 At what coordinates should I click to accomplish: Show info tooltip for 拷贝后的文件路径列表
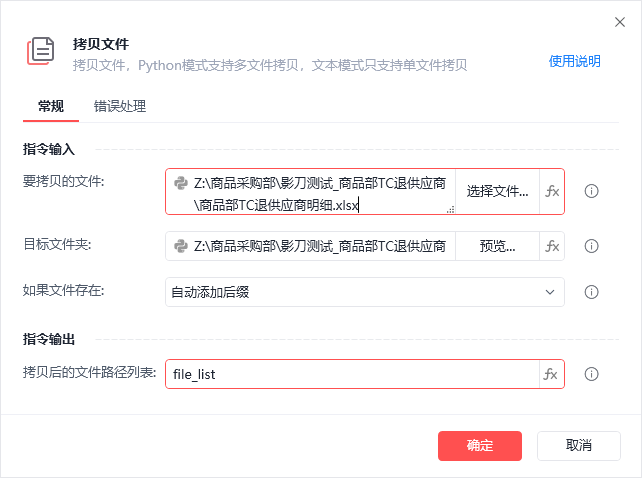(x=591, y=374)
